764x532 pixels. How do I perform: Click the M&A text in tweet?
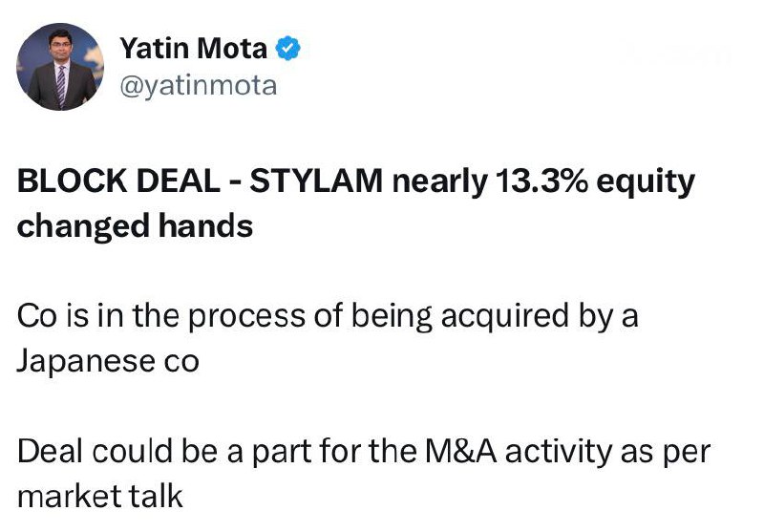tap(453, 452)
